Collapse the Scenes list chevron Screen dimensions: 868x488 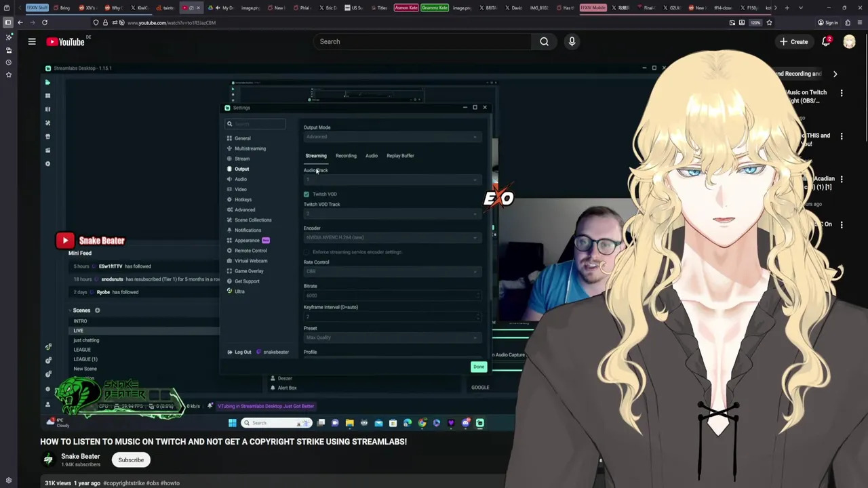(70, 310)
